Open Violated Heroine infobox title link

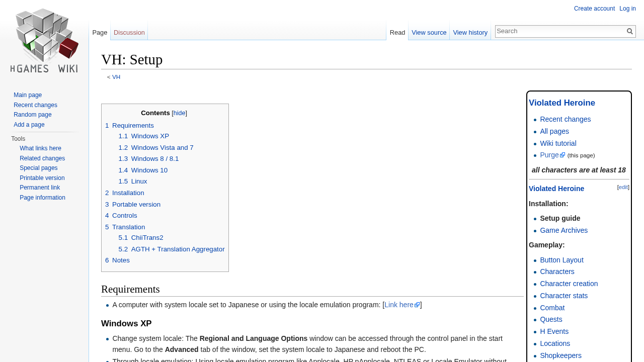tap(562, 103)
